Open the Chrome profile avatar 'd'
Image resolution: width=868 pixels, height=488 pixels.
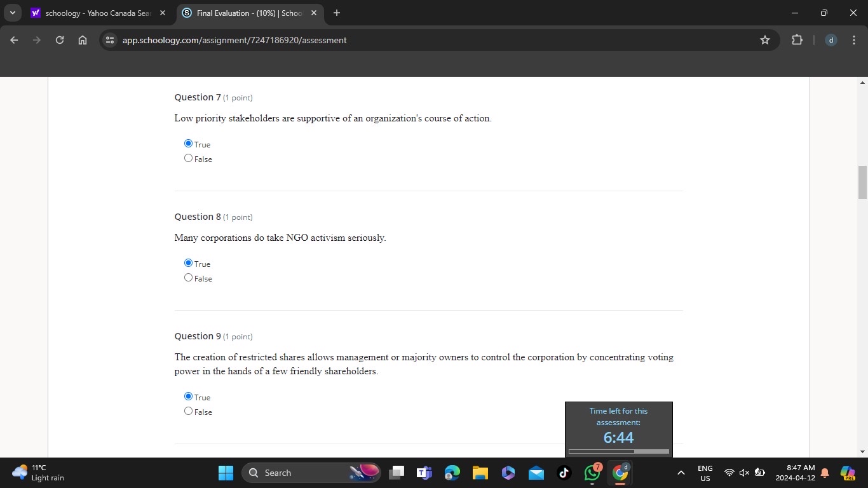point(831,40)
